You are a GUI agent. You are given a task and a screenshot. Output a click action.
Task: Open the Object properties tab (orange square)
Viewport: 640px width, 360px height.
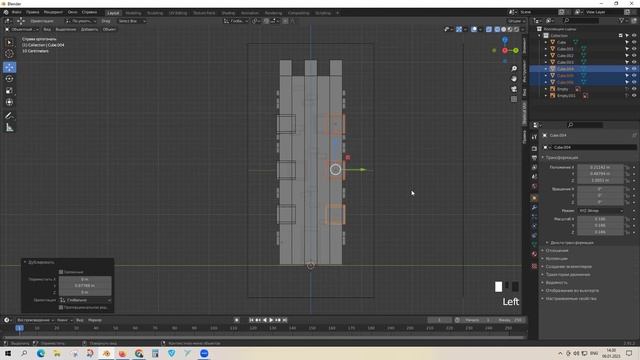[534, 198]
